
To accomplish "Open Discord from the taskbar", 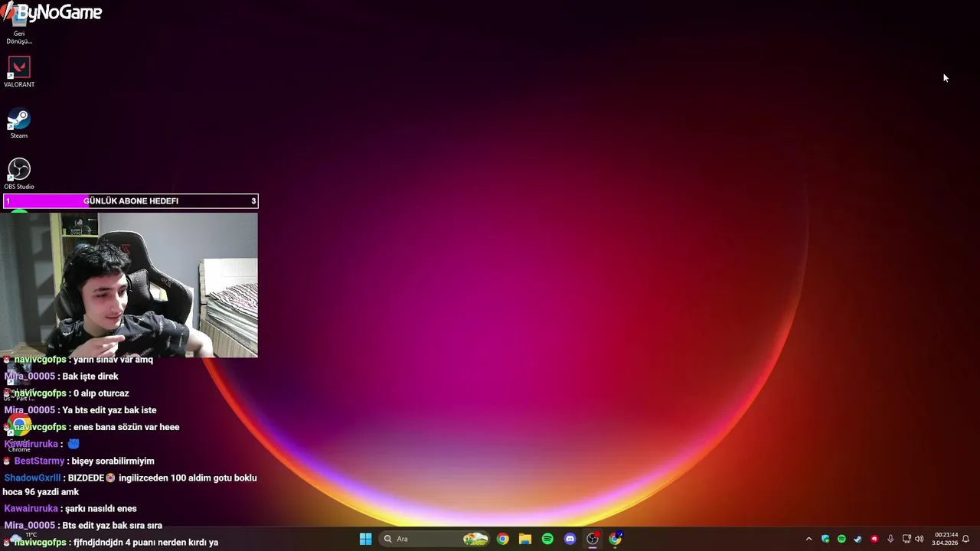I will (570, 539).
